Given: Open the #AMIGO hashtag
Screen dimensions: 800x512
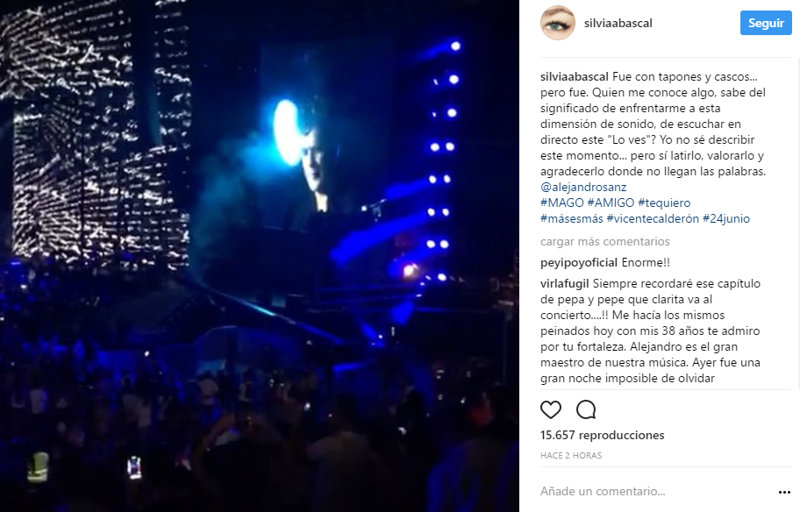Looking at the screenshot, I should click(x=611, y=203).
